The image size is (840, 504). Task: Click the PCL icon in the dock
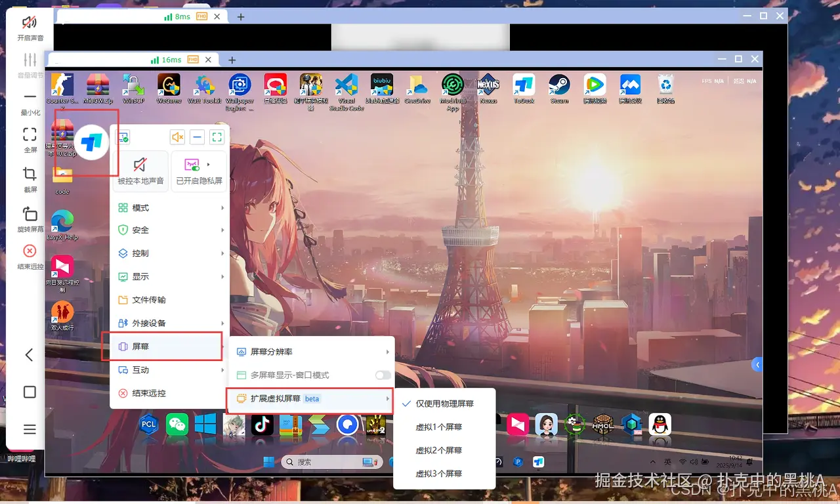149,425
